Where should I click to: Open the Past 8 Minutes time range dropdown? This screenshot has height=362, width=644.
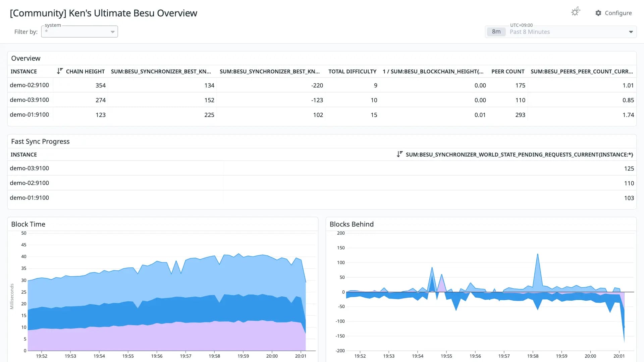coord(561,32)
